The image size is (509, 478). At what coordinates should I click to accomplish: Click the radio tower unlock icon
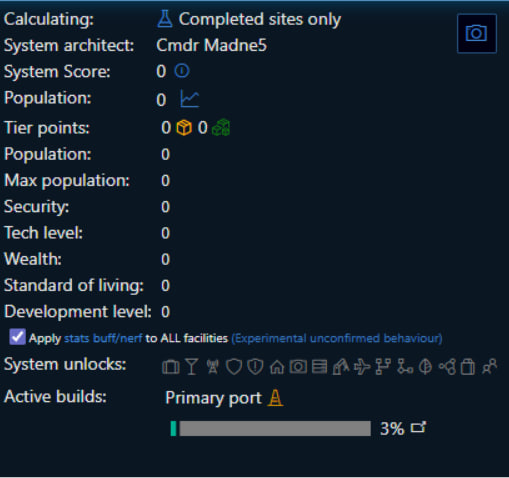point(213,367)
